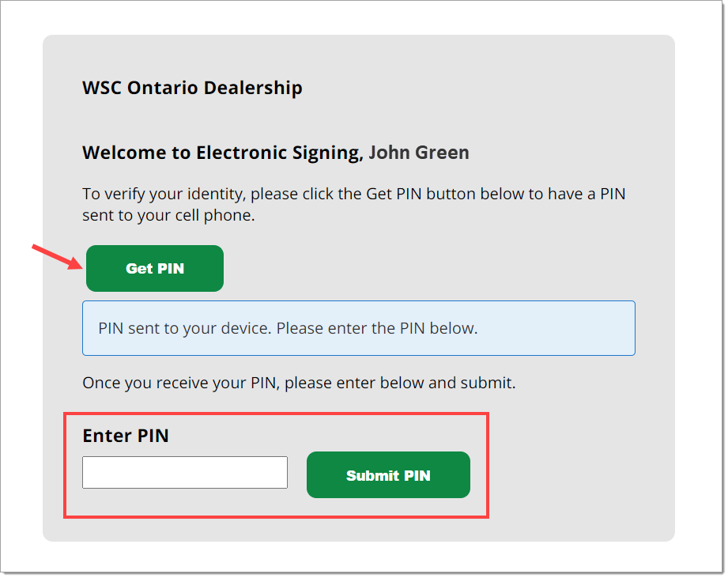Click 'WSC' at start of dealership title
Image resolution: width=728 pixels, height=578 pixels.
point(102,88)
